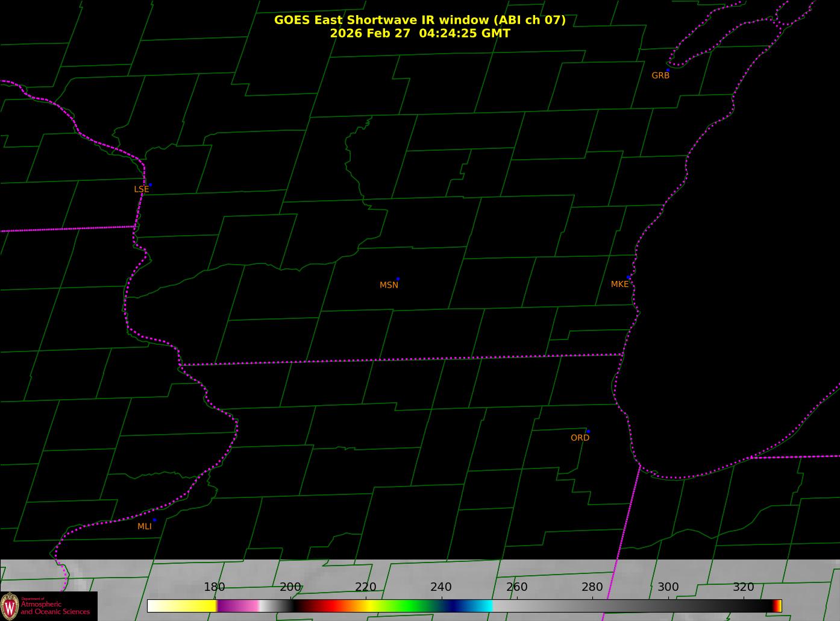Click the Atmospheric and Oceanic Sciences text
The width and height of the screenshot is (840, 621).
(x=55, y=608)
